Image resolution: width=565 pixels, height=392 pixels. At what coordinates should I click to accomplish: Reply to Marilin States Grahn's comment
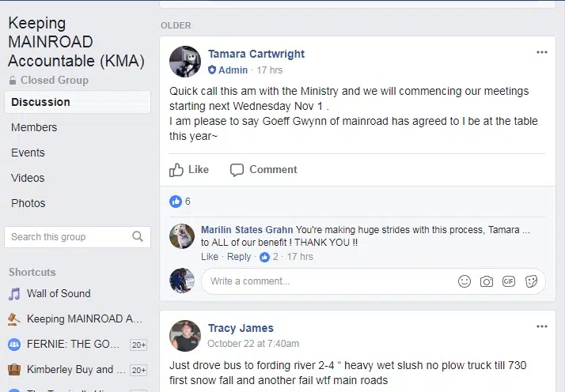click(238, 257)
